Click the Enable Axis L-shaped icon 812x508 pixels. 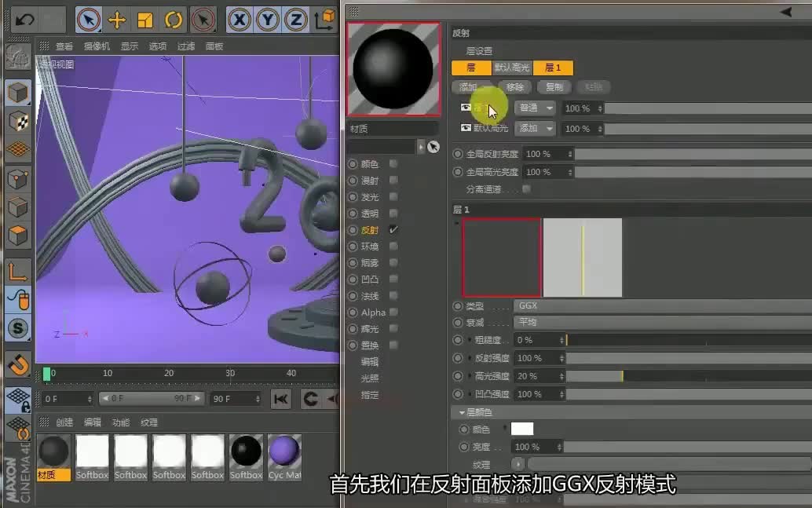point(18,271)
